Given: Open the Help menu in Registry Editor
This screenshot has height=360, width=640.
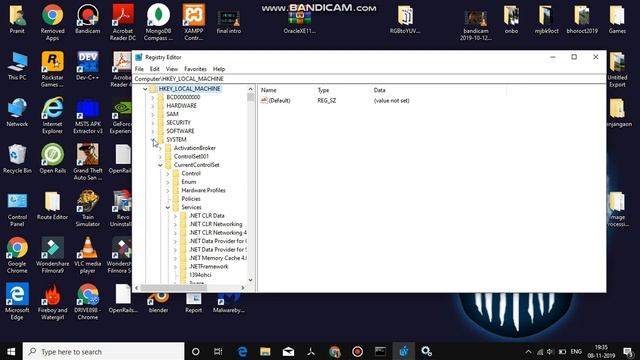Looking at the screenshot, I should 219,69.
